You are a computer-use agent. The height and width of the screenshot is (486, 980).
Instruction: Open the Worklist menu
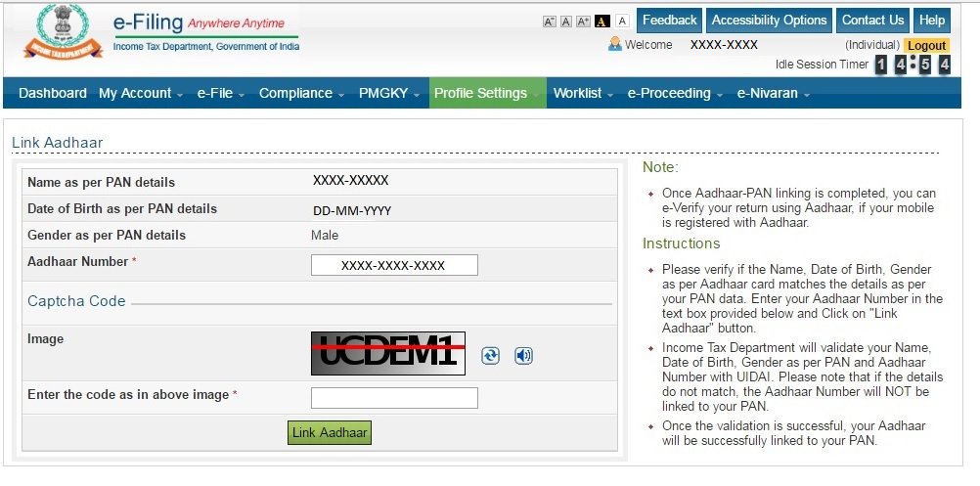(x=584, y=94)
